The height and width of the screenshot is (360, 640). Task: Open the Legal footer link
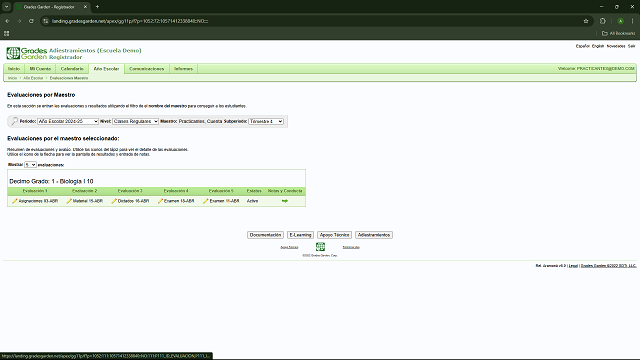(x=573, y=266)
